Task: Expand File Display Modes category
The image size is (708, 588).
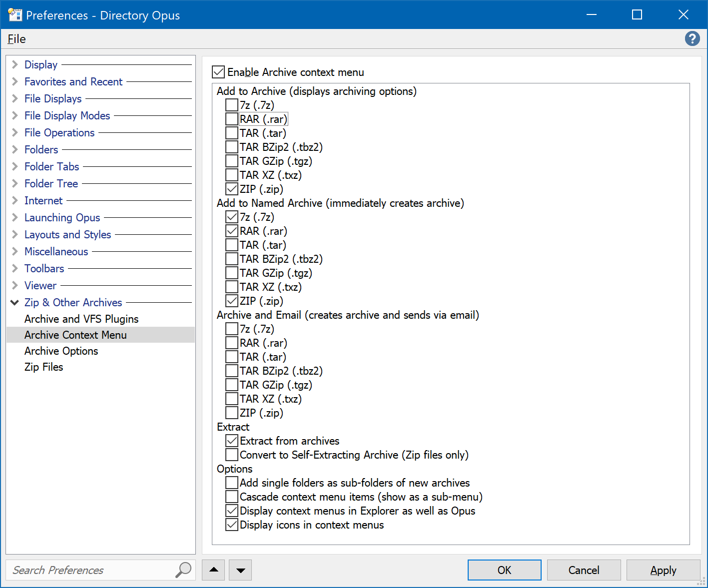Action: [14, 115]
